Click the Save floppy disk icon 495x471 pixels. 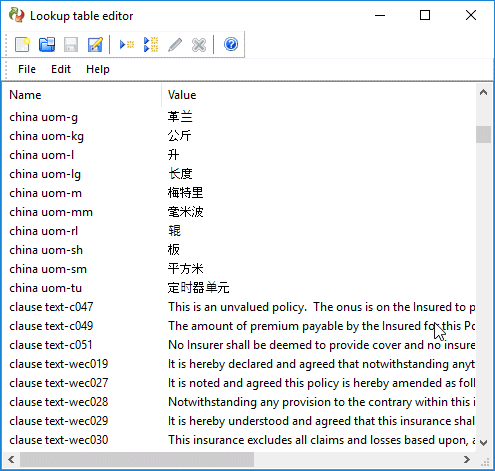pyautogui.click(x=71, y=45)
